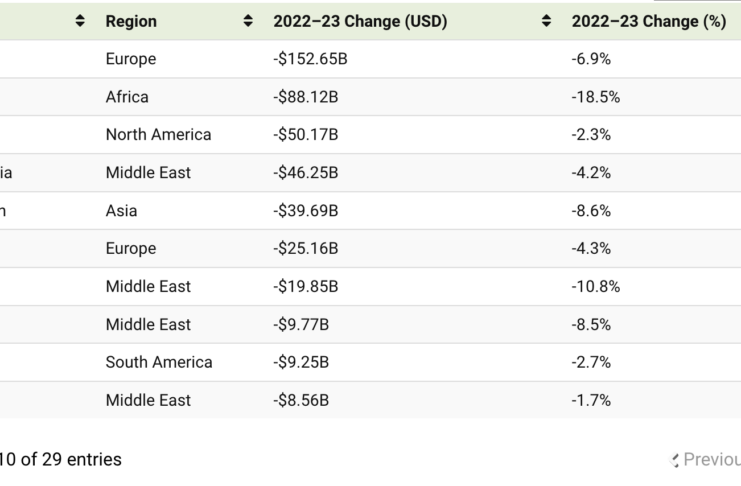
Task: Sort by 2022–23 Change (USD) header
Action: coord(360,21)
